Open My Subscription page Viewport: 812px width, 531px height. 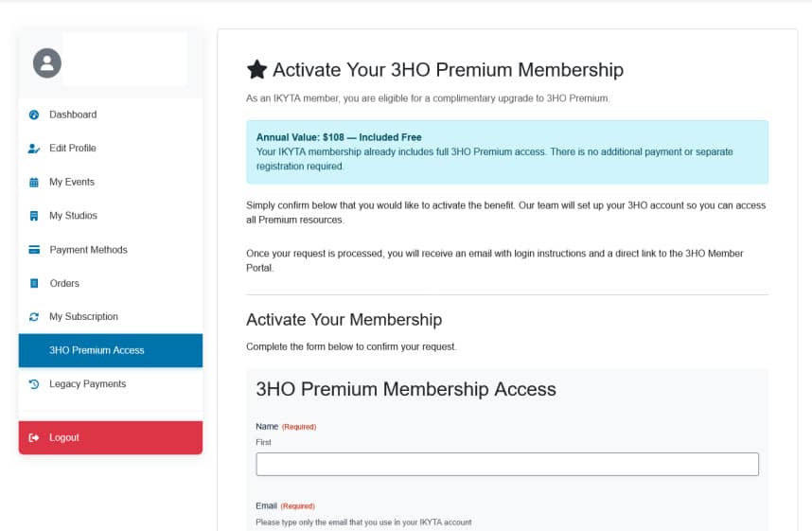click(x=83, y=317)
